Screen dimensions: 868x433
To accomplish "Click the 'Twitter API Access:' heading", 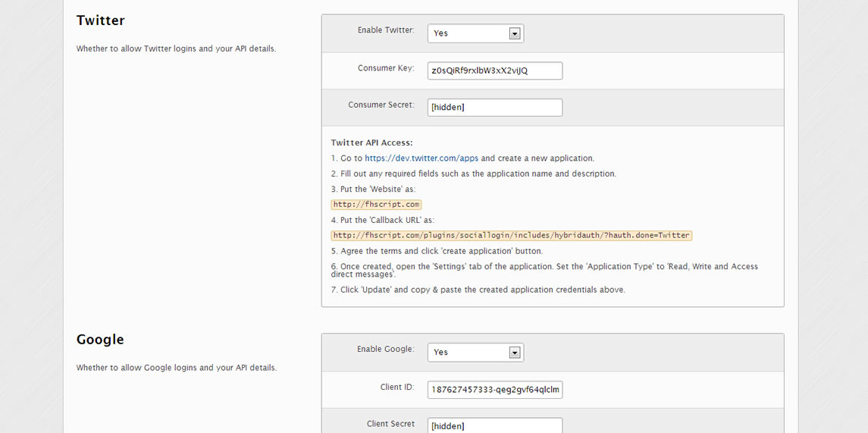I will click(x=372, y=143).
